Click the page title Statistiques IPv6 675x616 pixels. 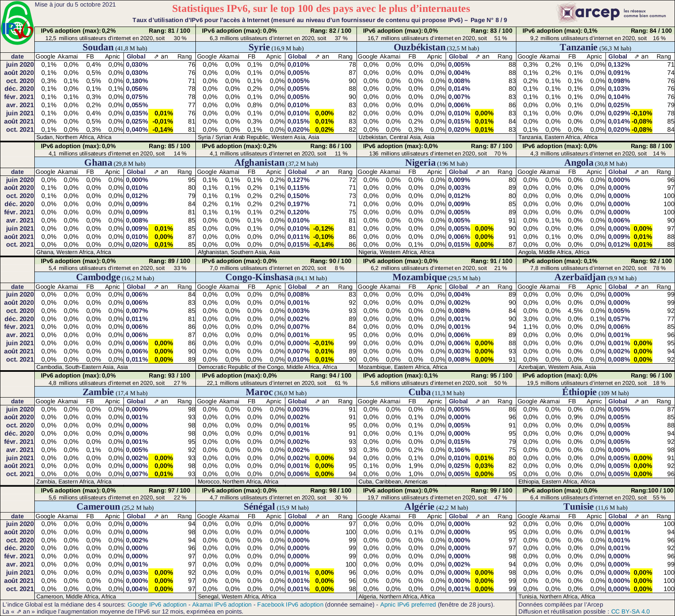tap(321, 9)
